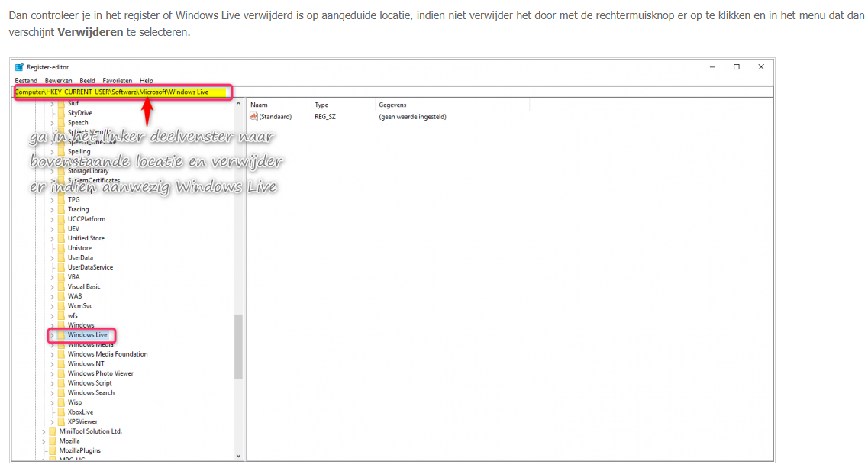868x468 pixels.
Task: Click the (geen waarde ingesteld) cell
Action: [412, 117]
